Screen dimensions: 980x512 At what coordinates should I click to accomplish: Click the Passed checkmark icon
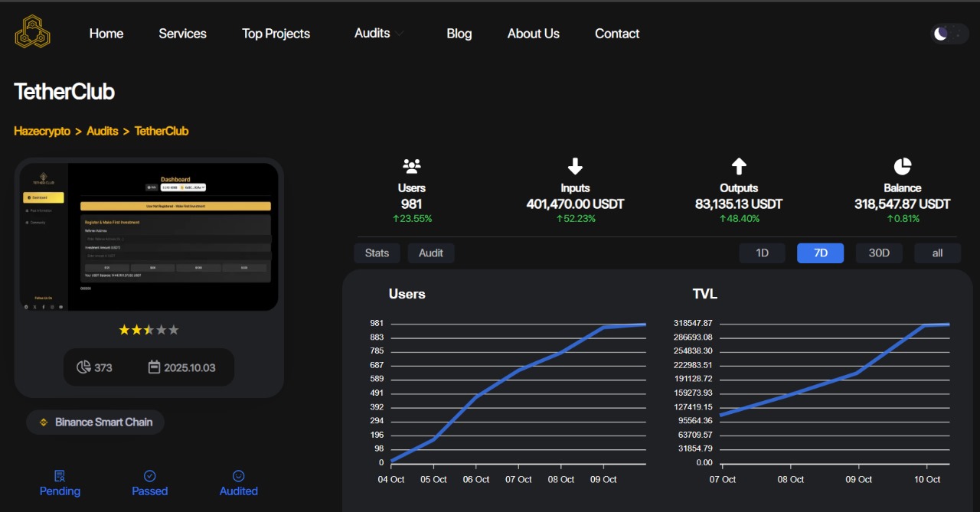(x=150, y=476)
